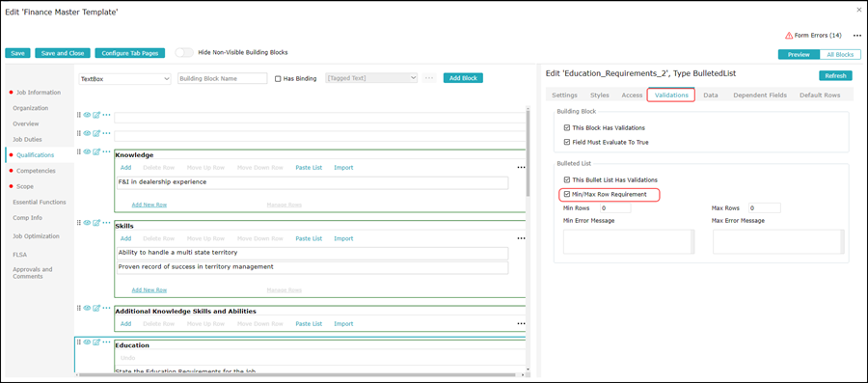Open the [Tagged Text] dropdown
868x383 pixels.
371,78
